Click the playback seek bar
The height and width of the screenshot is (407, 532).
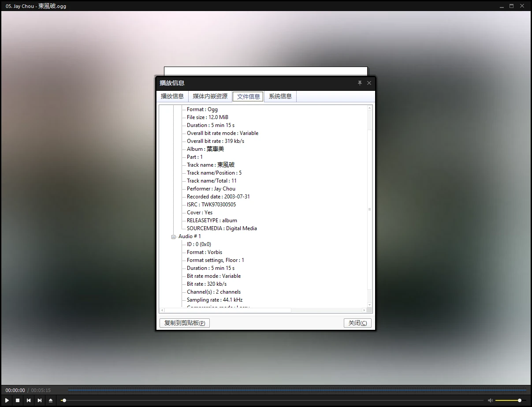pos(272,400)
